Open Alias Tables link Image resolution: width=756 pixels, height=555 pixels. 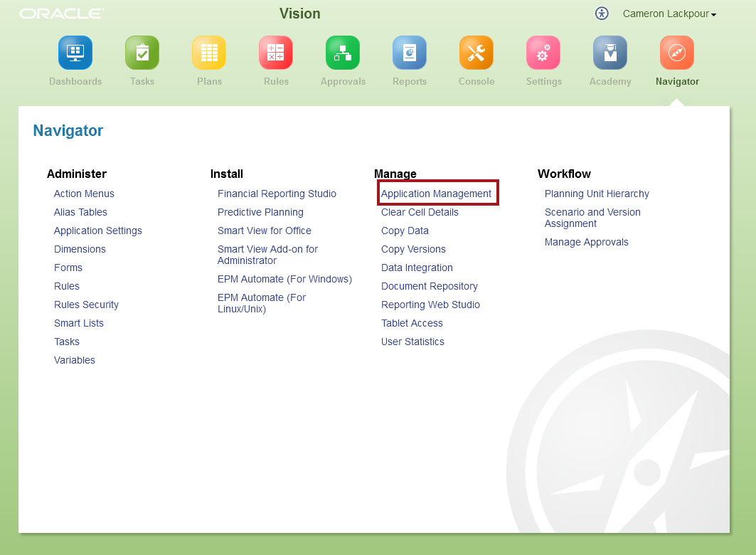click(80, 212)
